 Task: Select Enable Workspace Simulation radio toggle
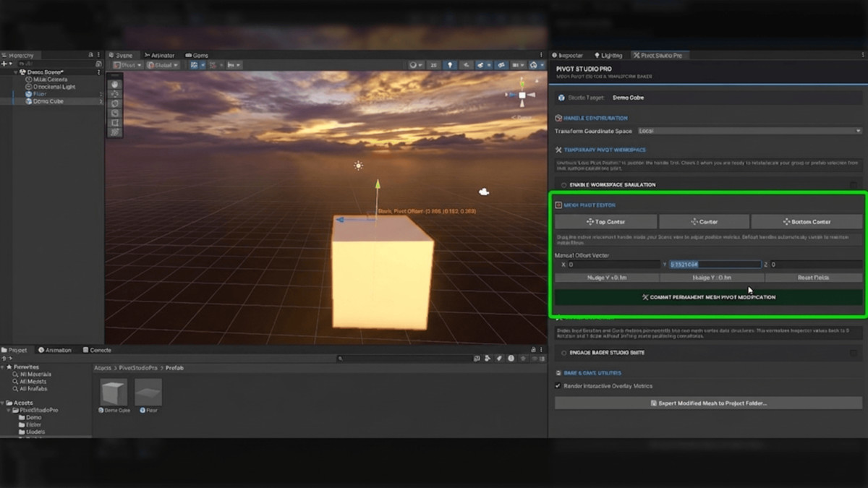click(x=563, y=185)
